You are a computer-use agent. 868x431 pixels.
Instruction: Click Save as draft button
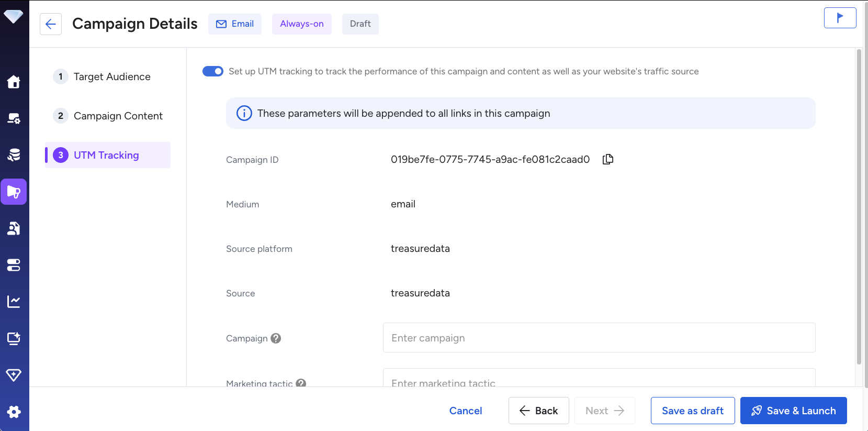(692, 411)
